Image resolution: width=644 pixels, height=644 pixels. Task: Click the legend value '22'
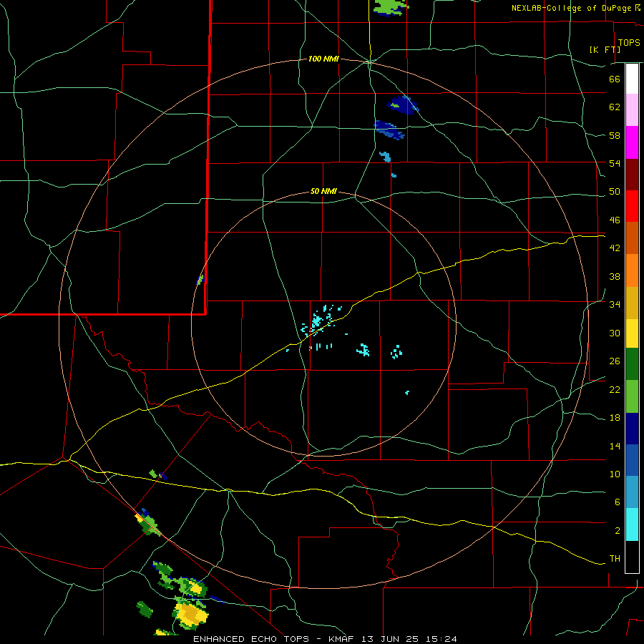click(615, 390)
